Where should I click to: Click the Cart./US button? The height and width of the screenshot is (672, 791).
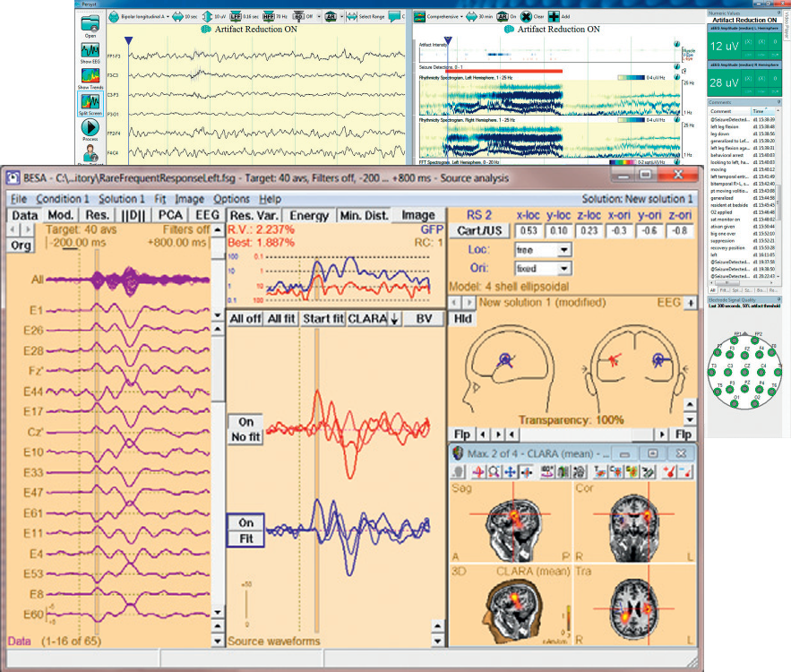(479, 231)
